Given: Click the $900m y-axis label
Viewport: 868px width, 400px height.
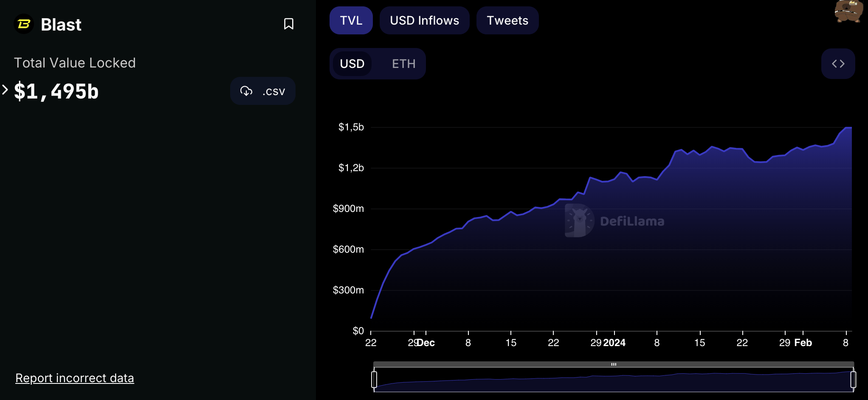Looking at the screenshot, I should [x=348, y=208].
